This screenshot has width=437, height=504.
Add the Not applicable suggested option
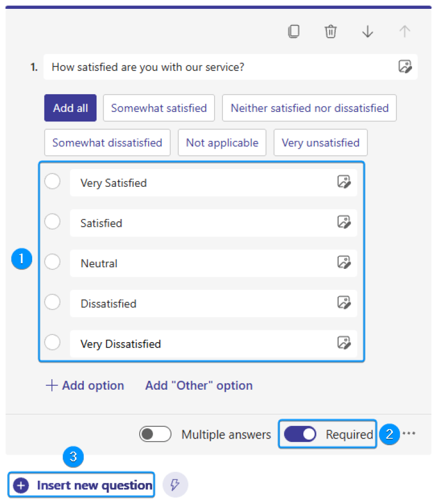coord(222,142)
